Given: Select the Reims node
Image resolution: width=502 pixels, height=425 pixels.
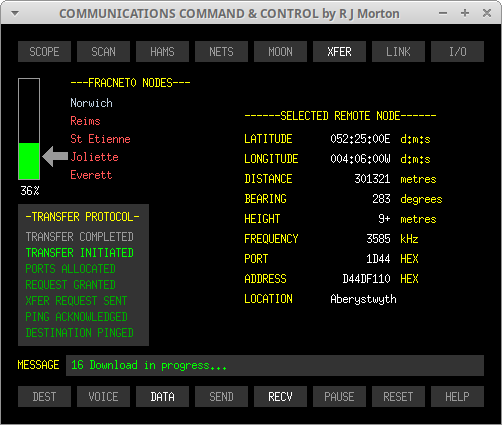Looking at the screenshot, I should [85, 121].
